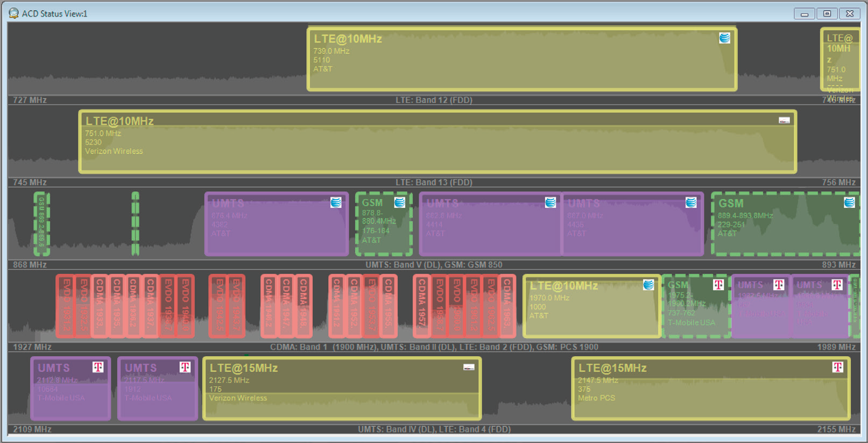Select the EVDO 1960.0 carrier block
This screenshot has width=868, height=443.
457,306
